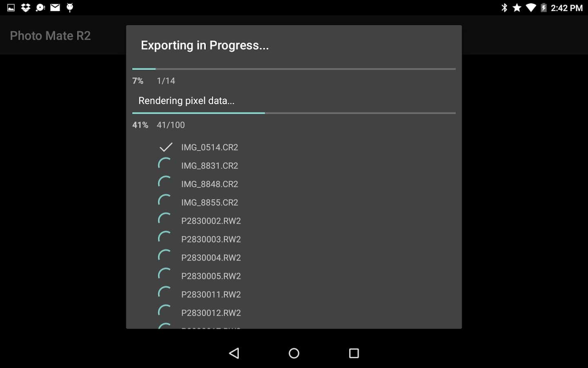Tap the Wi-Fi signal icon

530,7
